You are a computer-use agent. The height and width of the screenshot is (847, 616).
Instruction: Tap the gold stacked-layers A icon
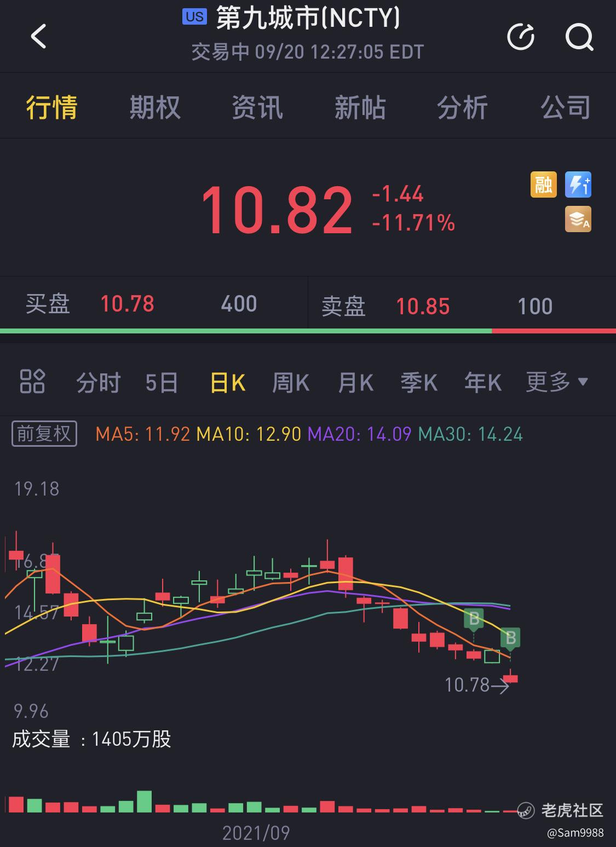[578, 219]
